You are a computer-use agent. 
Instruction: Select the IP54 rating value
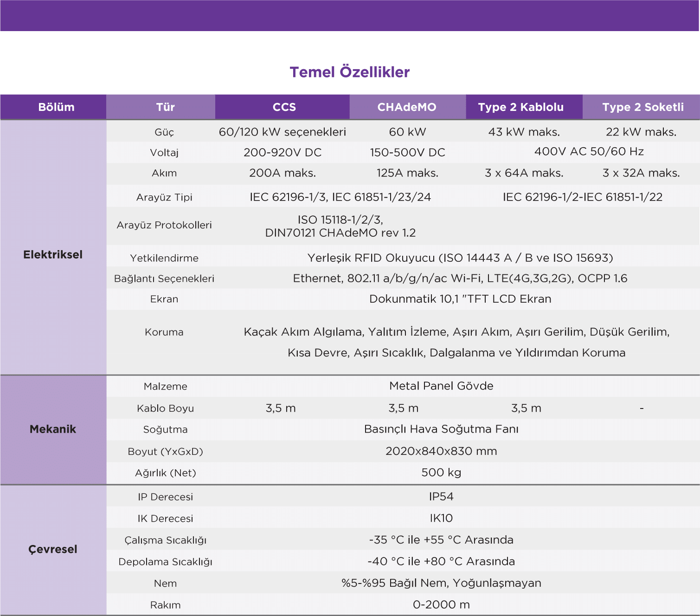click(441, 497)
